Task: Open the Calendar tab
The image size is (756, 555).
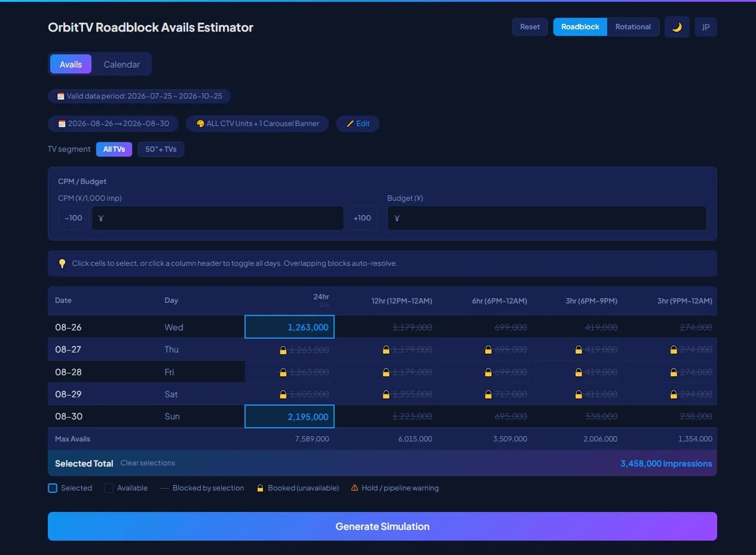Action: (122, 64)
